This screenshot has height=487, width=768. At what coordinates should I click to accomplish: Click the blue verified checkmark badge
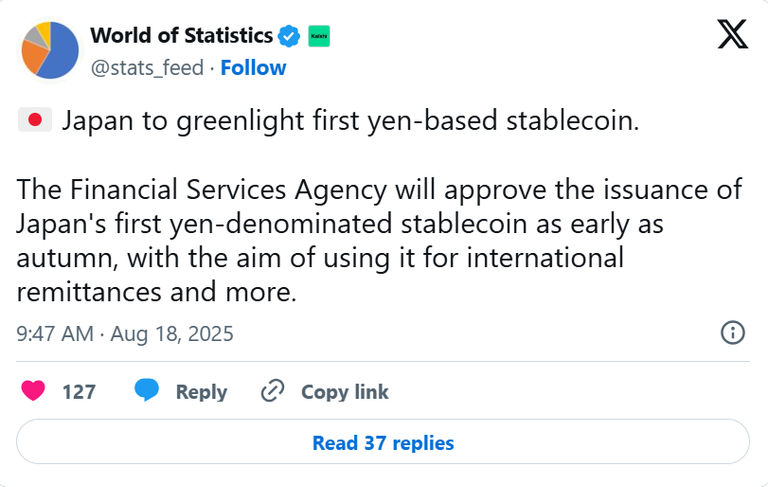coord(289,36)
